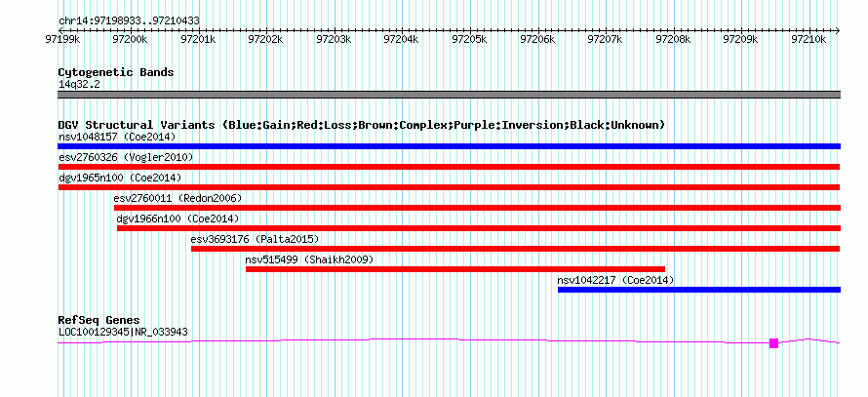This screenshot has height=397, width=868.
Task: Click the blue nsv1048157 gain variant bar
Action: tap(449, 146)
